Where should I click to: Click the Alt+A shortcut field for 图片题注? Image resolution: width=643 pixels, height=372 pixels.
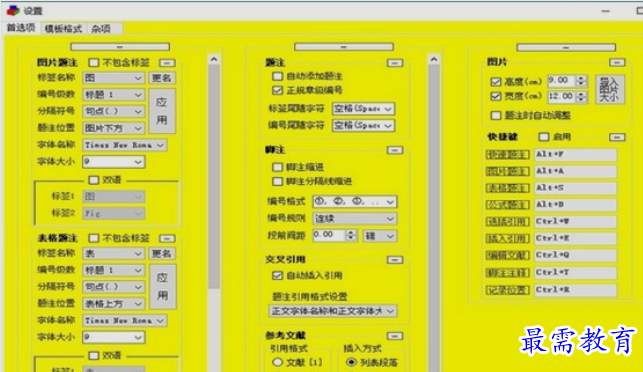coord(575,171)
